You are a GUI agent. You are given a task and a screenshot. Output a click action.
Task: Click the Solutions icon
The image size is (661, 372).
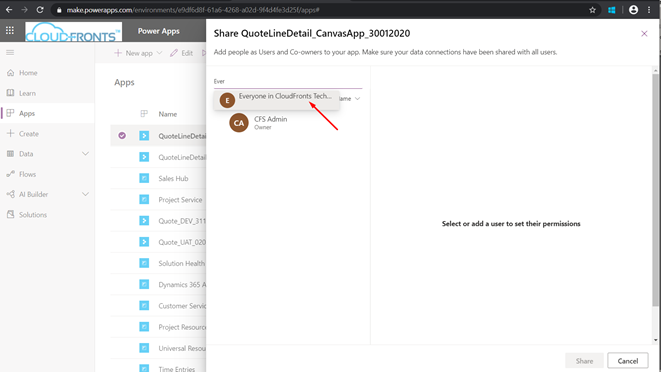11,214
